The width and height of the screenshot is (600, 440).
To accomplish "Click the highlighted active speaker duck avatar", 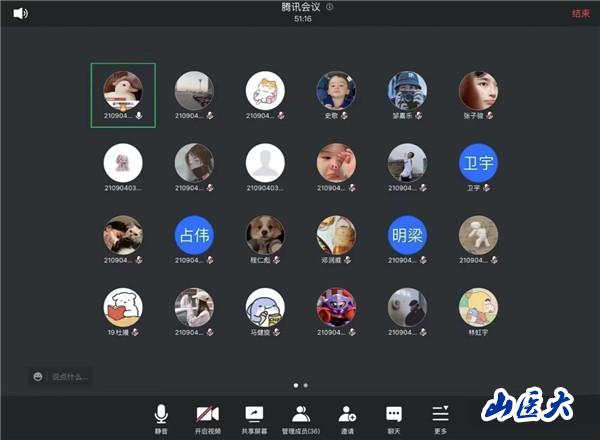I will [x=123, y=90].
